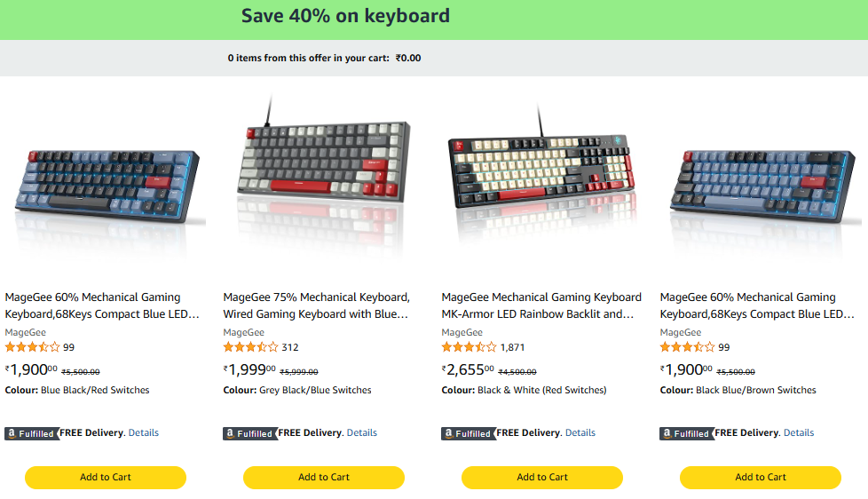Screen dimensions: 868x499
Task: Add MageGee 75% Grey Black keyboard to cart
Action: tap(324, 477)
